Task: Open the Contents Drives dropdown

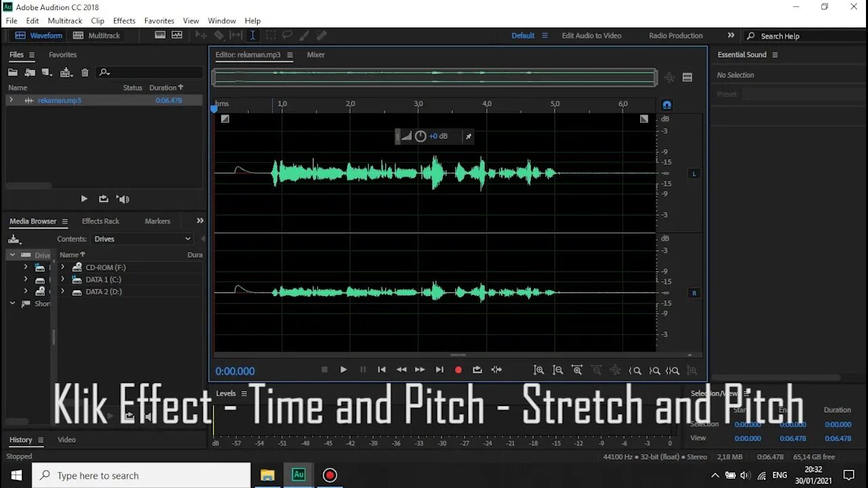Action: 142,239
